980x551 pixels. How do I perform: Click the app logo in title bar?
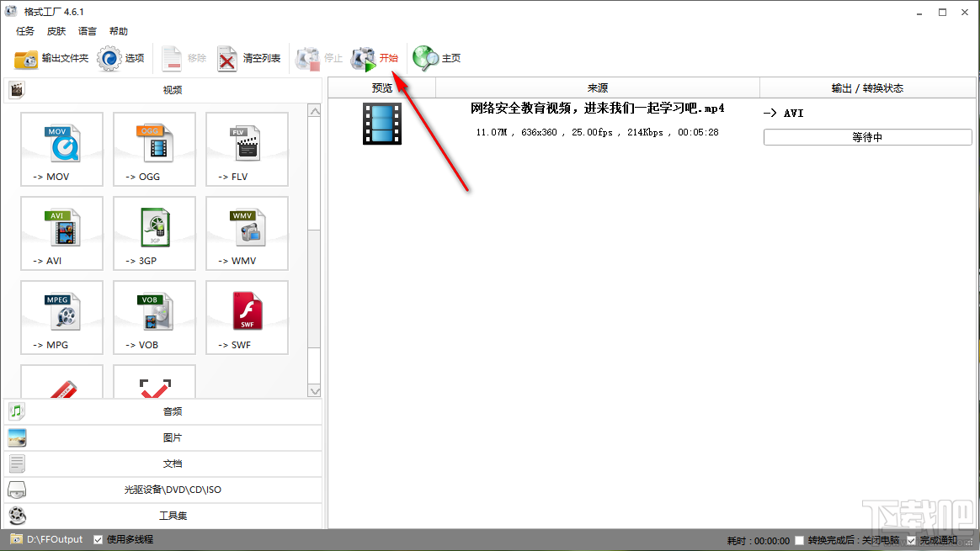tap(11, 11)
